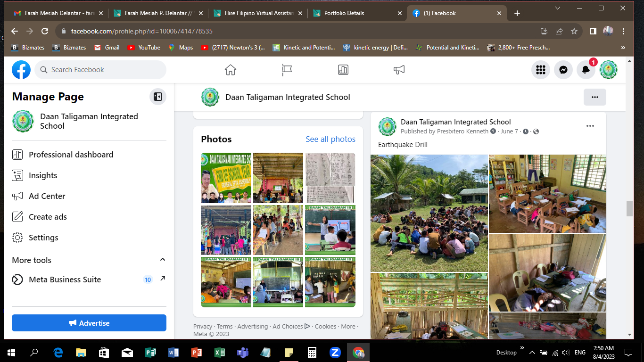Screen dimensions: 644x362
Task: Open the volume speaker tray icon
Action: (566, 352)
